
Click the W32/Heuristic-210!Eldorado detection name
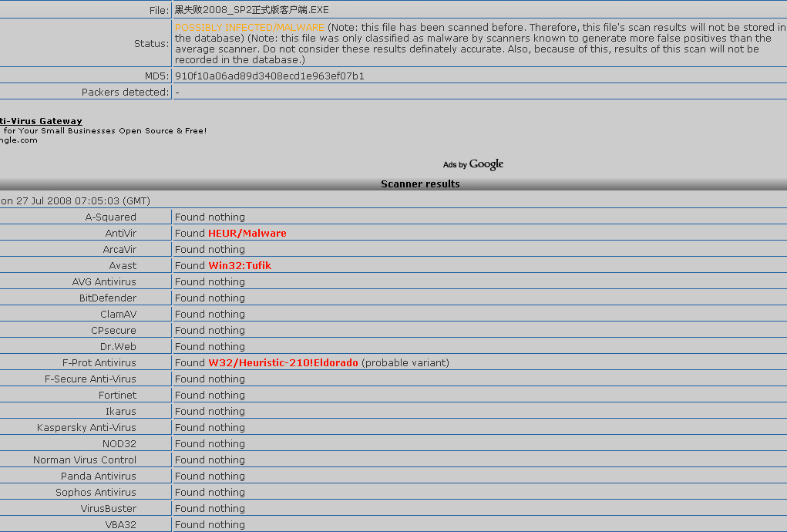[x=283, y=363]
